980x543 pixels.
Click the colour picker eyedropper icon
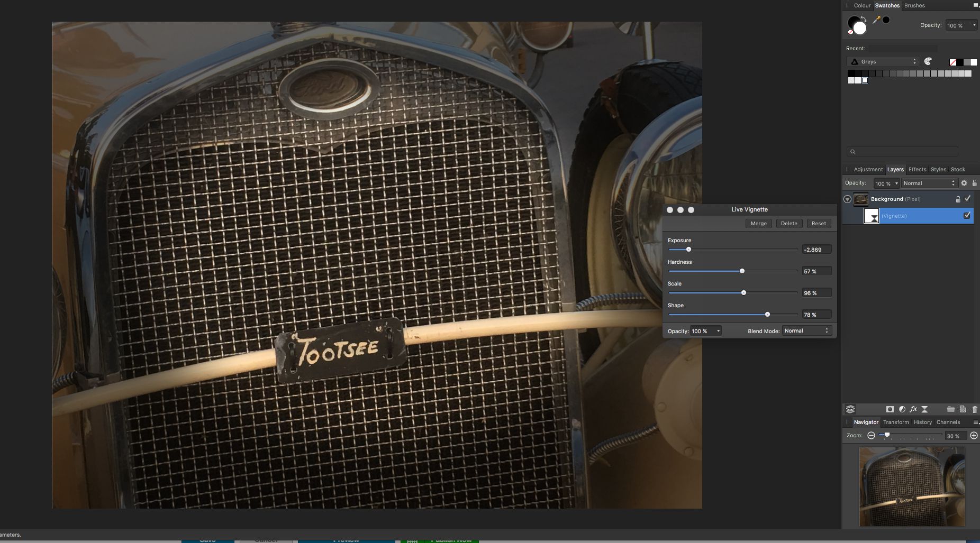(876, 20)
